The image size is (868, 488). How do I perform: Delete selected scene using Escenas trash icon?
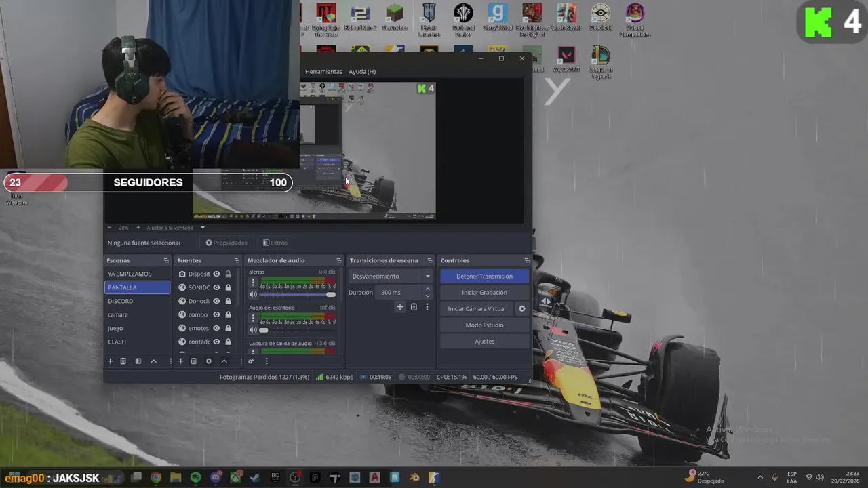pos(123,361)
